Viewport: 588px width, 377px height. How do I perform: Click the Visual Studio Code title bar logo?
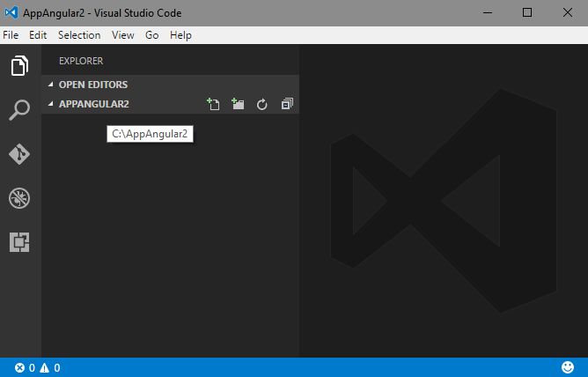pyautogui.click(x=11, y=12)
